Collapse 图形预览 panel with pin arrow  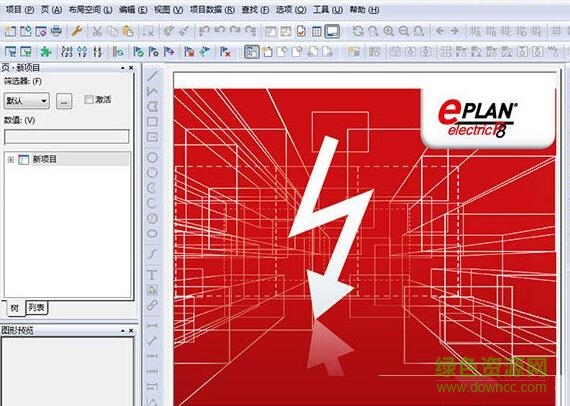pyautogui.click(x=123, y=331)
